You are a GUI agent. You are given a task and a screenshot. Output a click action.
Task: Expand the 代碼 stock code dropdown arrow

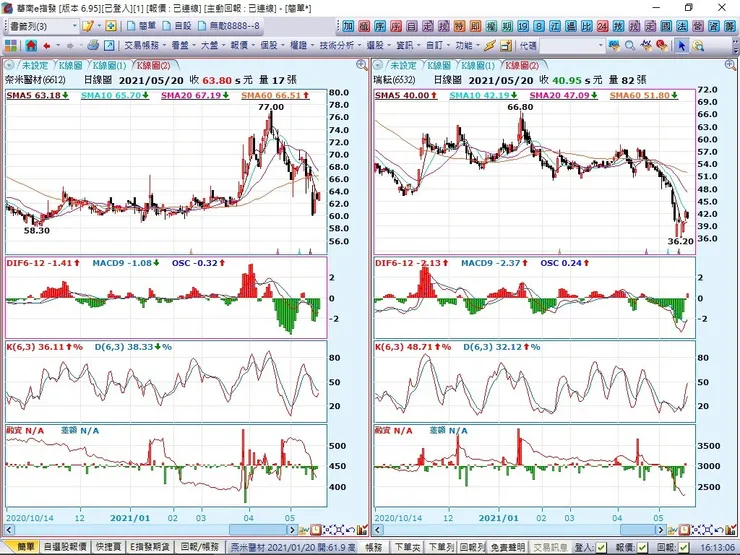pos(601,46)
